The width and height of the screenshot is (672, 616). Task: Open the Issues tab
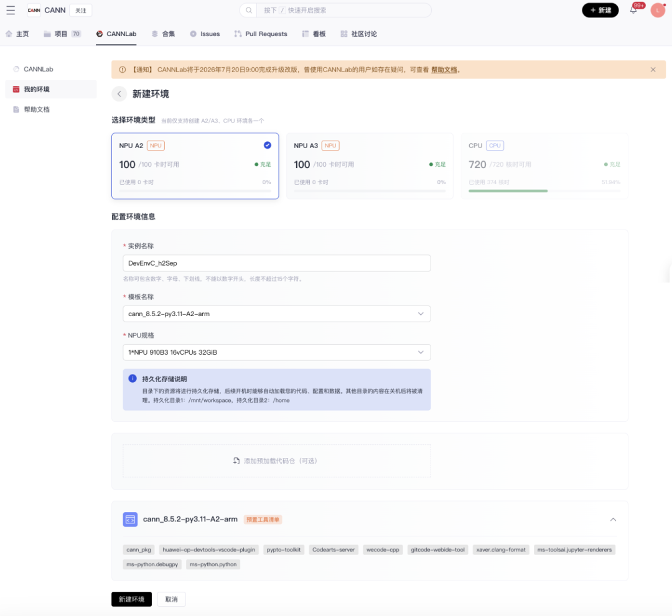pos(205,34)
